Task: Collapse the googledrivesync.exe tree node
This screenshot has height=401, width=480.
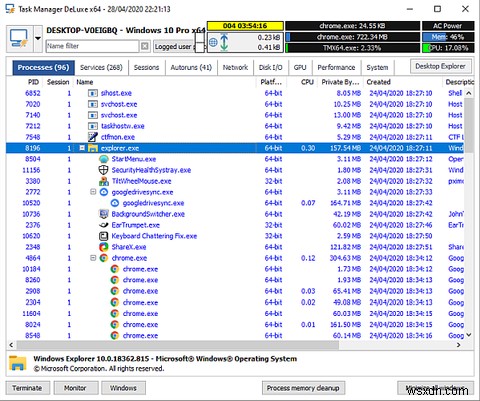Action: point(93,192)
